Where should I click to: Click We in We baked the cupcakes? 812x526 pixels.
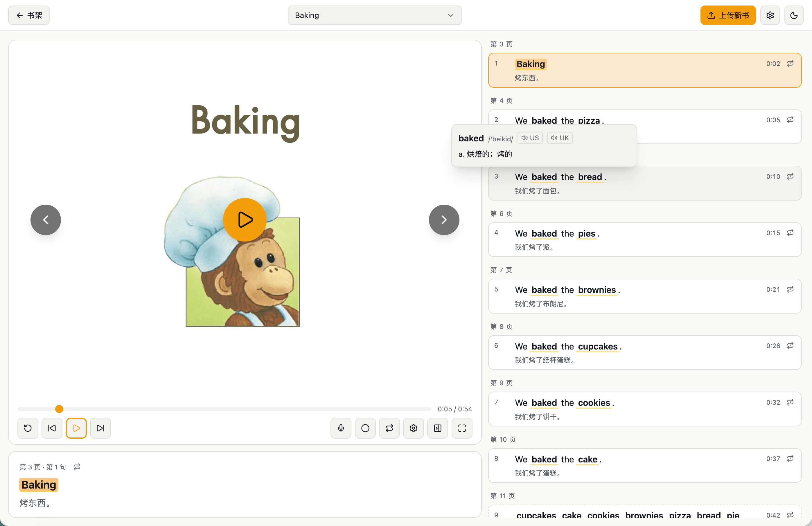[521, 346]
